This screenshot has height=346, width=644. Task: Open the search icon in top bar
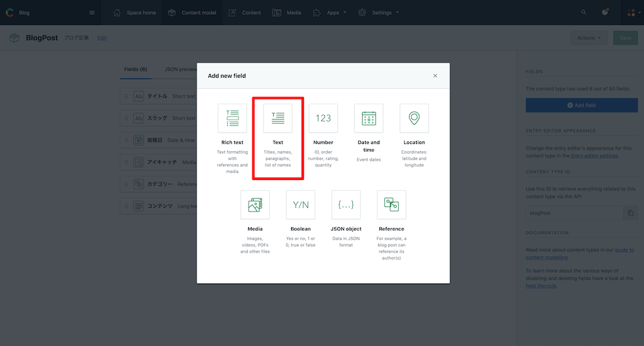pos(583,12)
